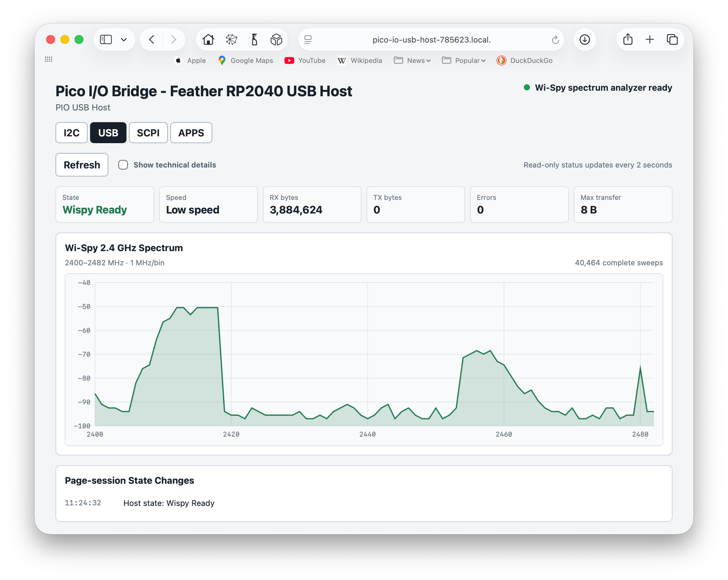This screenshot has height=580, width=728.
Task: Enable Show technical details checkbox
Action: click(x=123, y=165)
